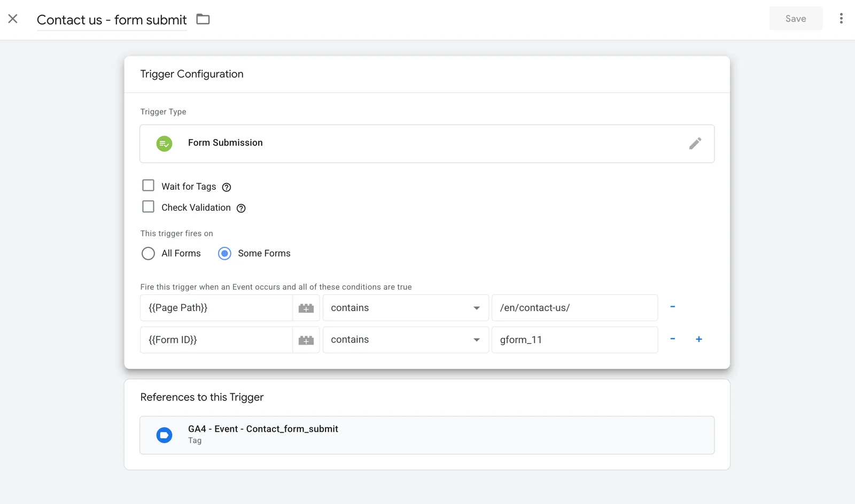Viewport: 855px width, 504px height.
Task: Click the Trigger Type label
Action: coord(164,112)
